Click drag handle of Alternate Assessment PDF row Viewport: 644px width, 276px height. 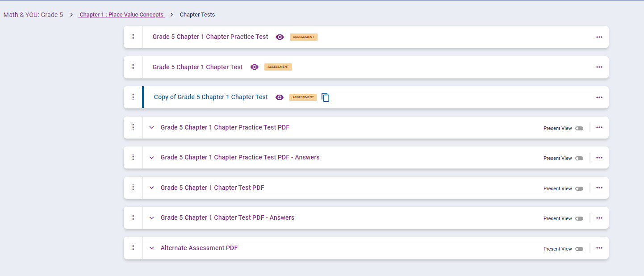point(133,248)
